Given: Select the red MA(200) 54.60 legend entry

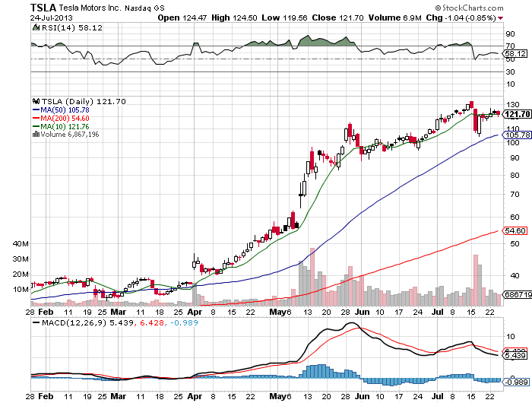Looking at the screenshot, I should 61,119.
